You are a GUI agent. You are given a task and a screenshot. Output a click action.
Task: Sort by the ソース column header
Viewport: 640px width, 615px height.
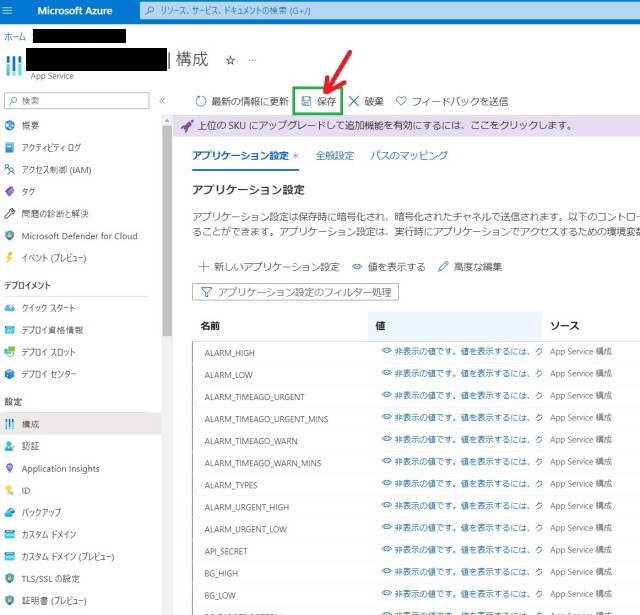[565, 326]
